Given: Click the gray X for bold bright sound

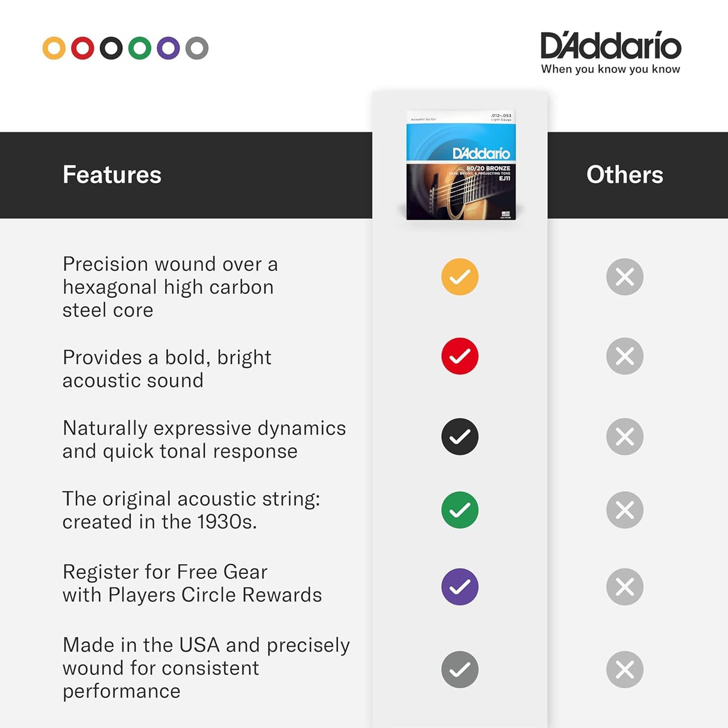Looking at the screenshot, I should tap(625, 356).
